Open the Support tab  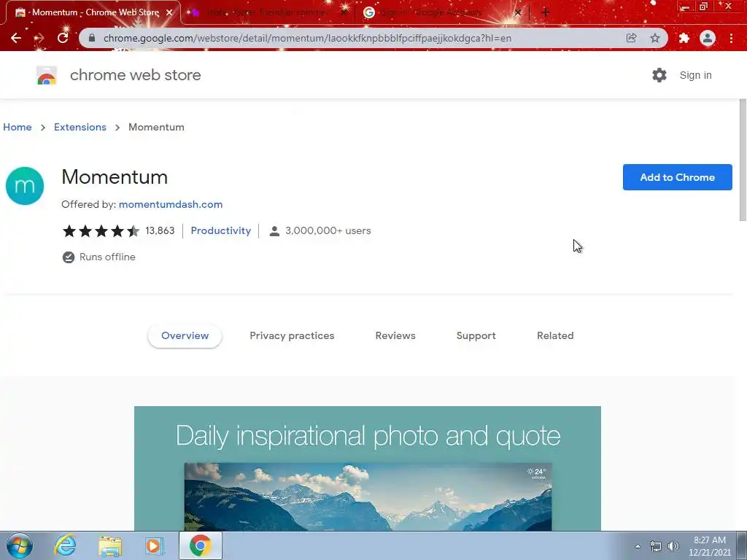coord(476,335)
